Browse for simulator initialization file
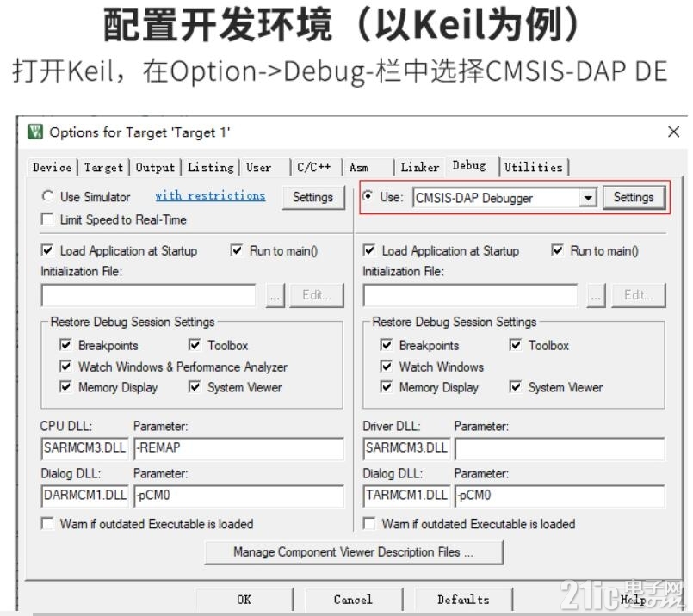 point(275,295)
